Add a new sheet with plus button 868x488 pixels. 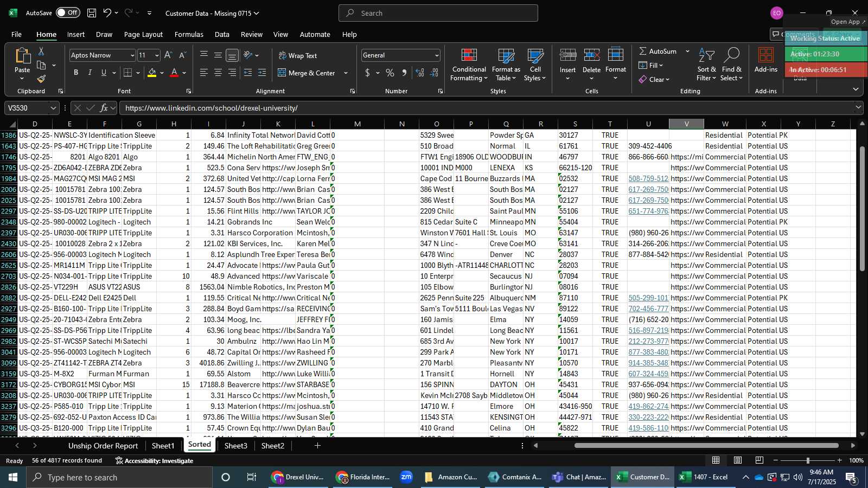317,446
